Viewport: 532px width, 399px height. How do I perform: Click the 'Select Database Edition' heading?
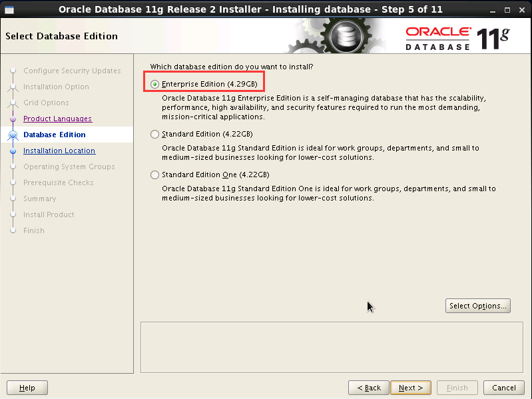click(61, 36)
